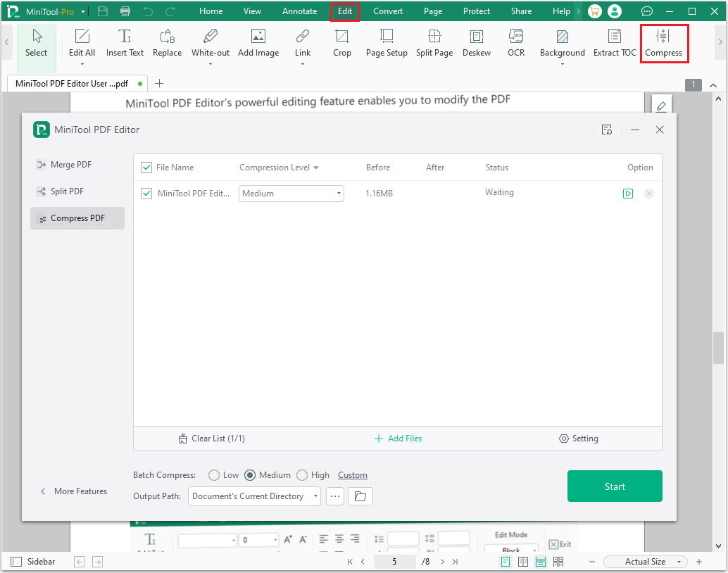Open the Medium compression level dropdown
The width and height of the screenshot is (728, 573).
coord(291,194)
